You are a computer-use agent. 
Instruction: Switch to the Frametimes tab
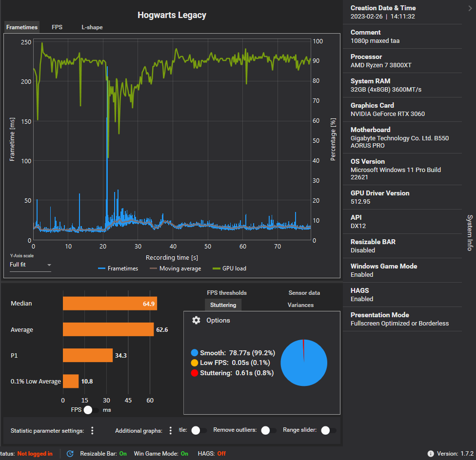tap(22, 27)
